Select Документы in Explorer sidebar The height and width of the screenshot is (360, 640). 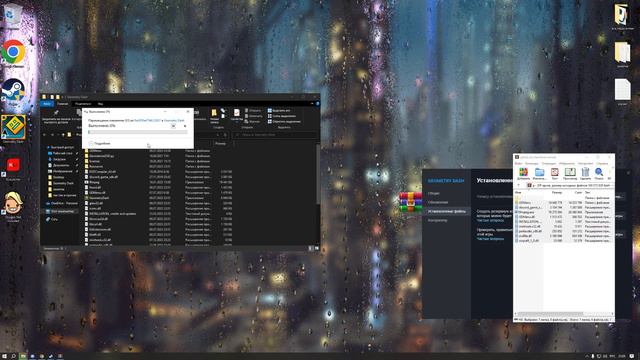tap(61, 165)
